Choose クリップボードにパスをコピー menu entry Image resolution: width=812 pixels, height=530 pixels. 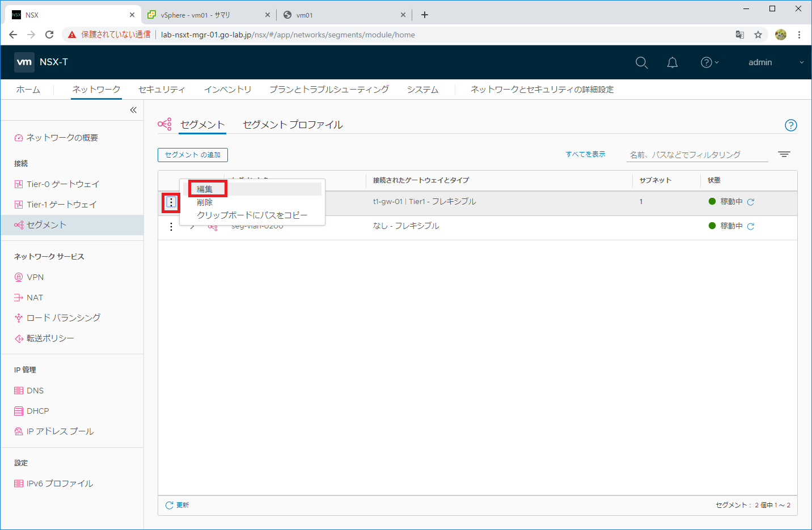(252, 215)
